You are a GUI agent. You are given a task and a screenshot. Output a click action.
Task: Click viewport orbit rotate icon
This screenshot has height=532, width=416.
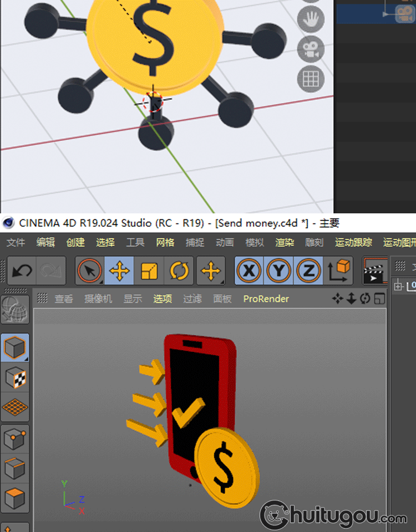coord(365,299)
